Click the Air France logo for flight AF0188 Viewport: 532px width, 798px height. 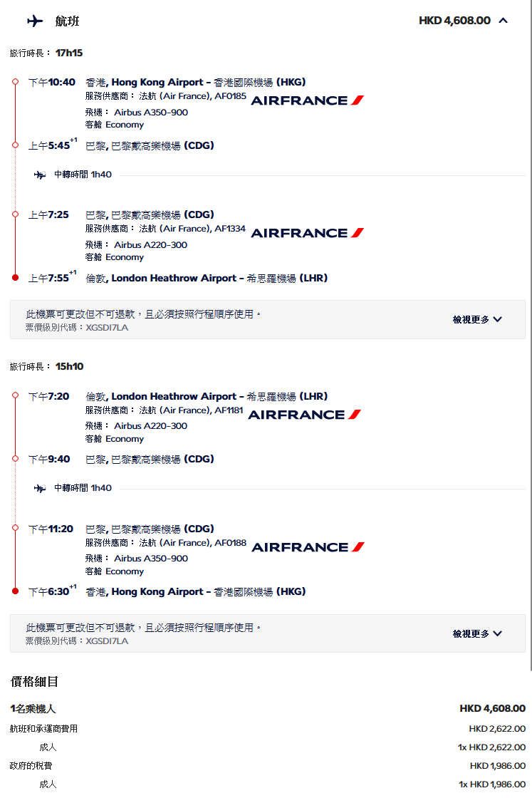coord(308,547)
